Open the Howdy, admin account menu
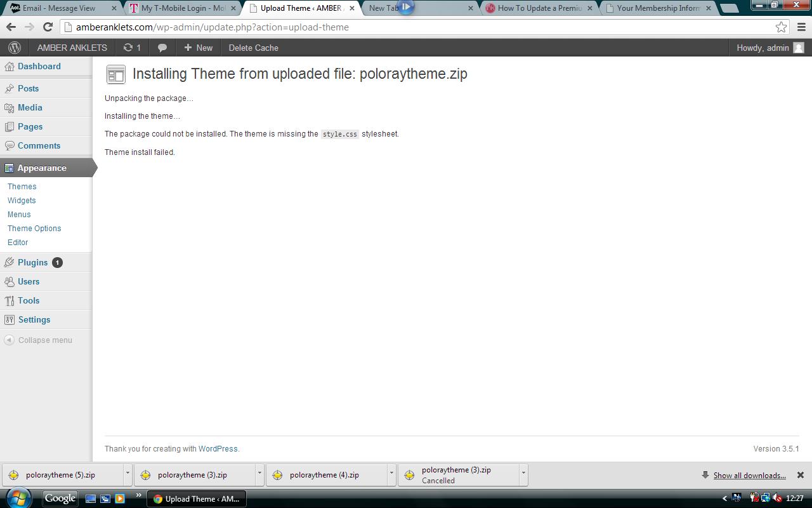Viewport: 812px width, 508px height. pos(770,48)
